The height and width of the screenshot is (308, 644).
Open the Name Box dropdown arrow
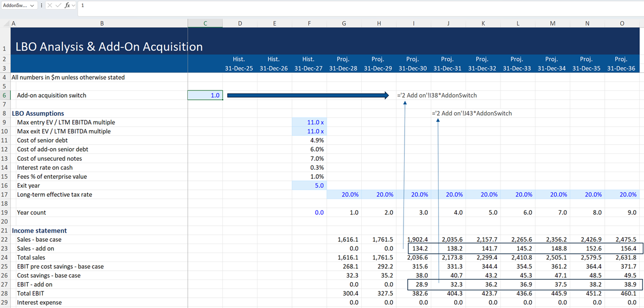tap(33, 5)
